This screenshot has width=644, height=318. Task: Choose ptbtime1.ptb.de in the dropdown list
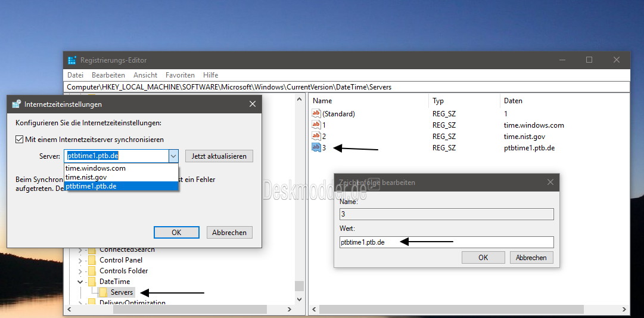point(121,186)
